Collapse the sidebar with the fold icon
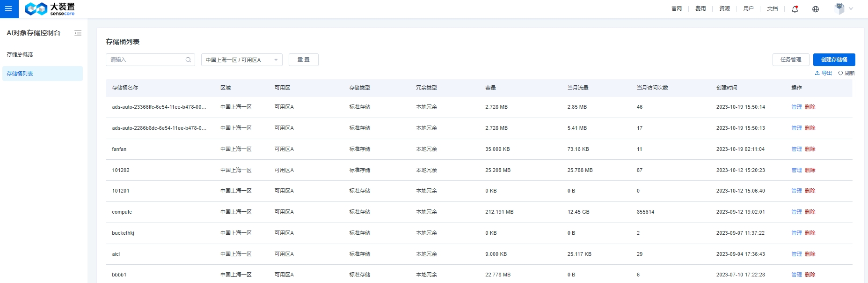 tap(78, 33)
